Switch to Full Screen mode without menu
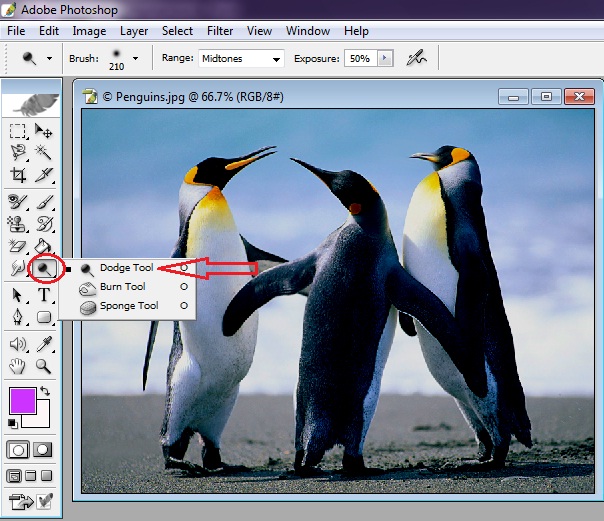604x521 pixels. point(47,476)
